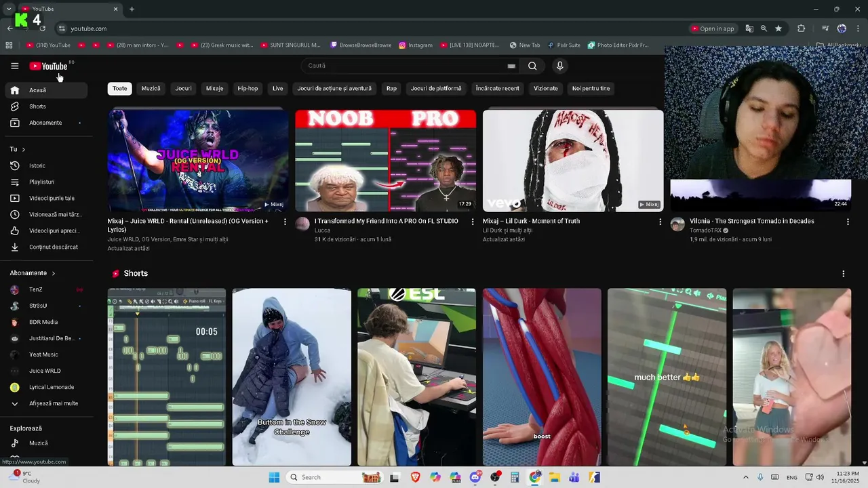Click the search magnifier button

point(532,66)
